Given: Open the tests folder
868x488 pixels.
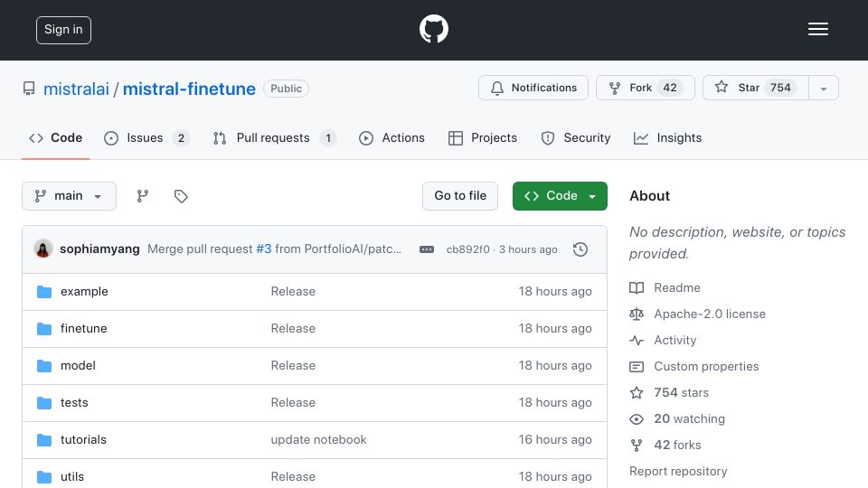Looking at the screenshot, I should (x=74, y=403).
